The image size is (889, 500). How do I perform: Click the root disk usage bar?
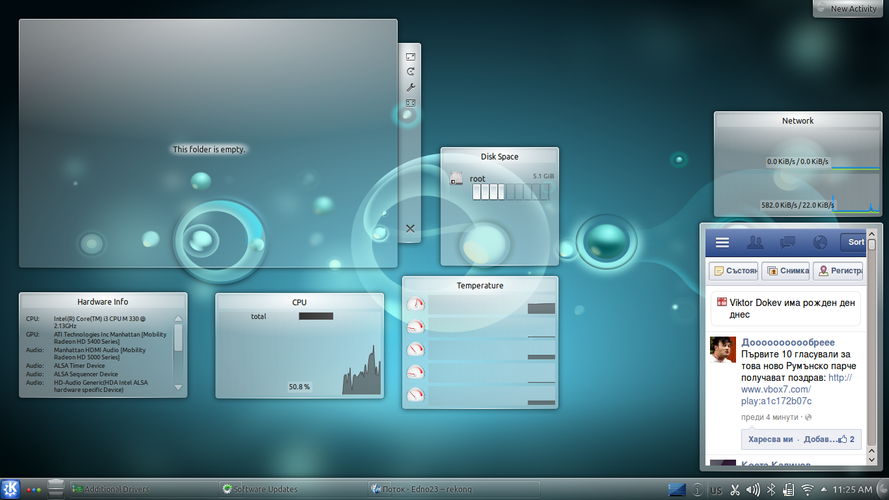click(x=511, y=192)
